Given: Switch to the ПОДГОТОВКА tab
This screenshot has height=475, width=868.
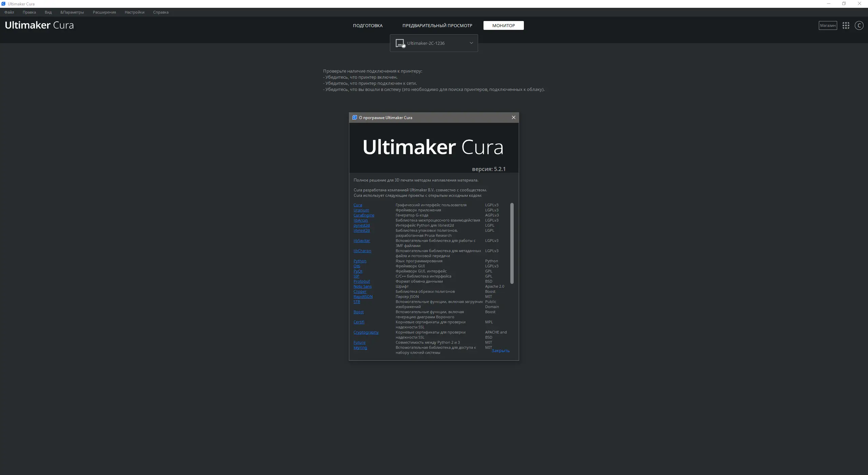Looking at the screenshot, I should pyautogui.click(x=368, y=25).
